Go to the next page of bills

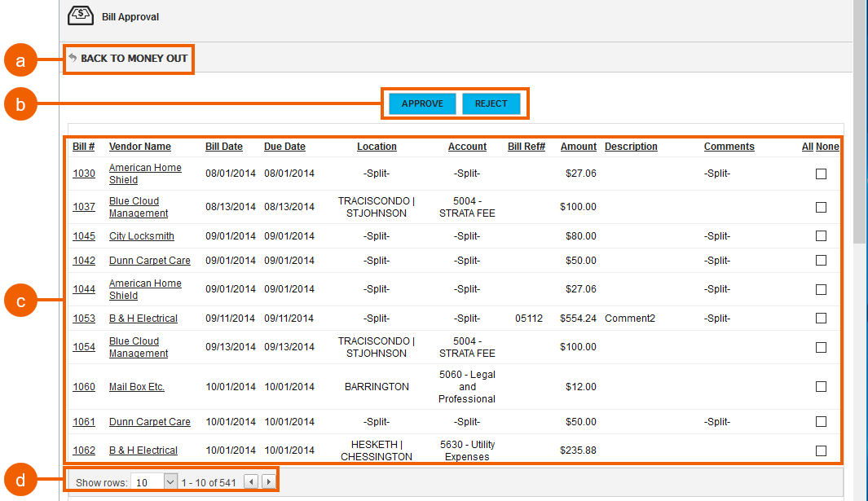[x=268, y=481]
